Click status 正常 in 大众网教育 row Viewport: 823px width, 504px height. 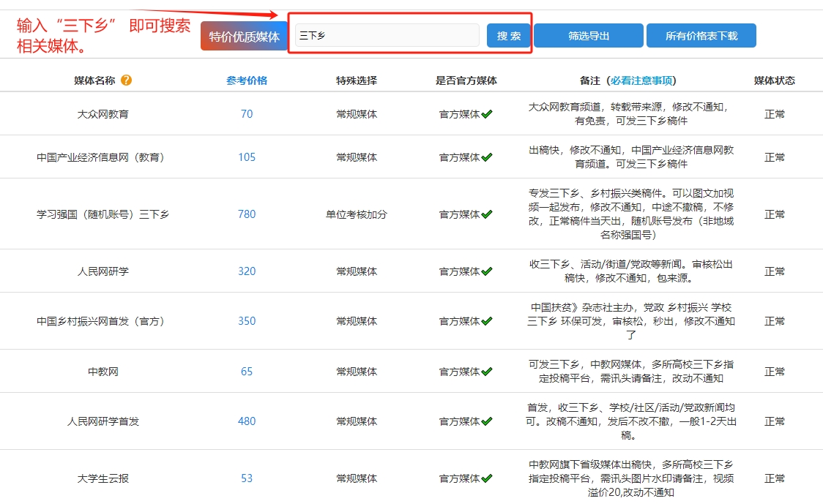point(774,114)
